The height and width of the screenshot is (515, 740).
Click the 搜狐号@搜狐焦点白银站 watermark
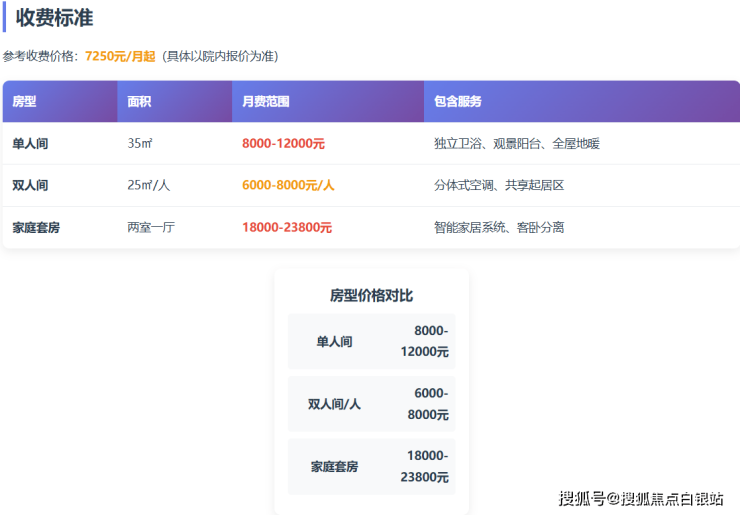point(640,499)
